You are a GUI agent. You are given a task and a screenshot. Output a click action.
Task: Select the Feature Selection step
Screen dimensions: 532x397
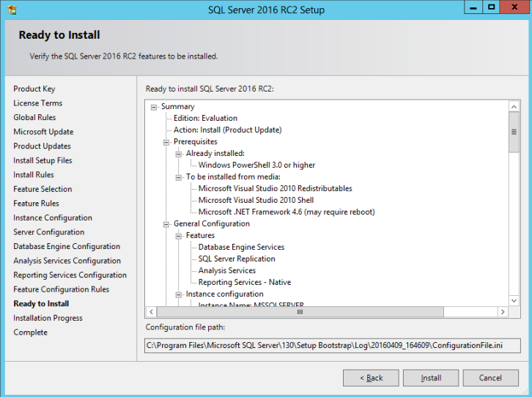[43, 189]
